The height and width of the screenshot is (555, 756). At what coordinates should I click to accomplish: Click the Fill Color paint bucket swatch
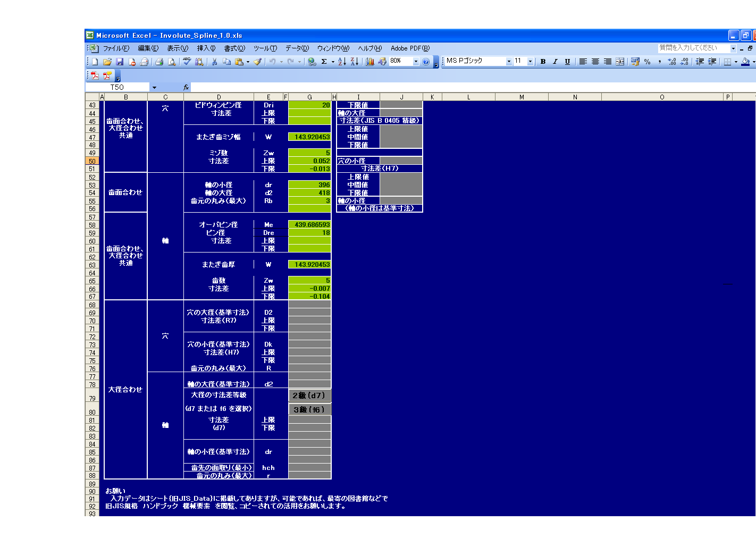[745, 62]
